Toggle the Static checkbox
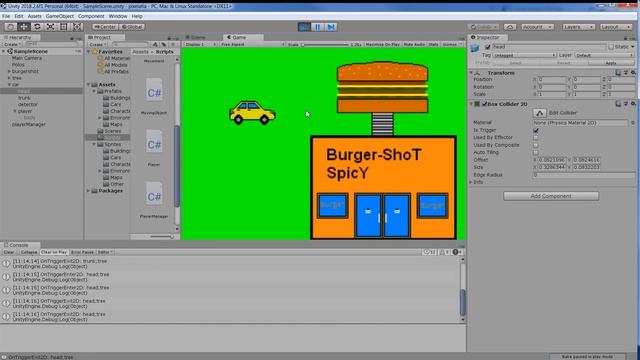This screenshot has width=640, height=360. [x=611, y=47]
